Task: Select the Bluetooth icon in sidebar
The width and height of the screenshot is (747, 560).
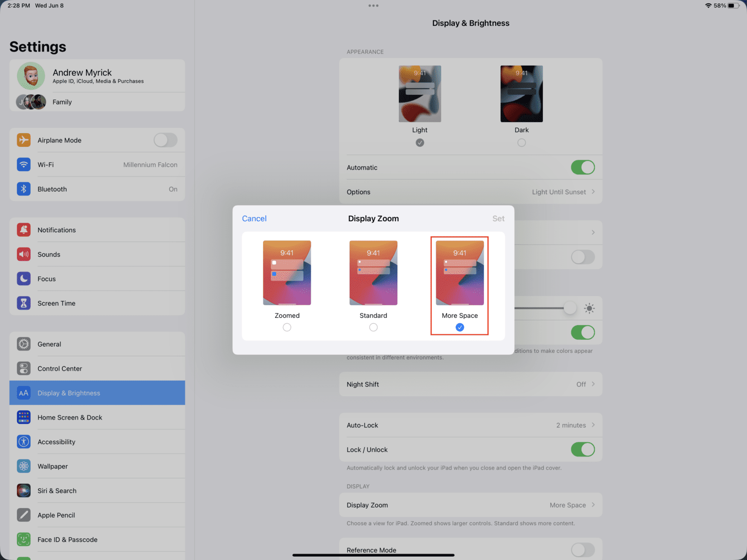Action: tap(24, 189)
